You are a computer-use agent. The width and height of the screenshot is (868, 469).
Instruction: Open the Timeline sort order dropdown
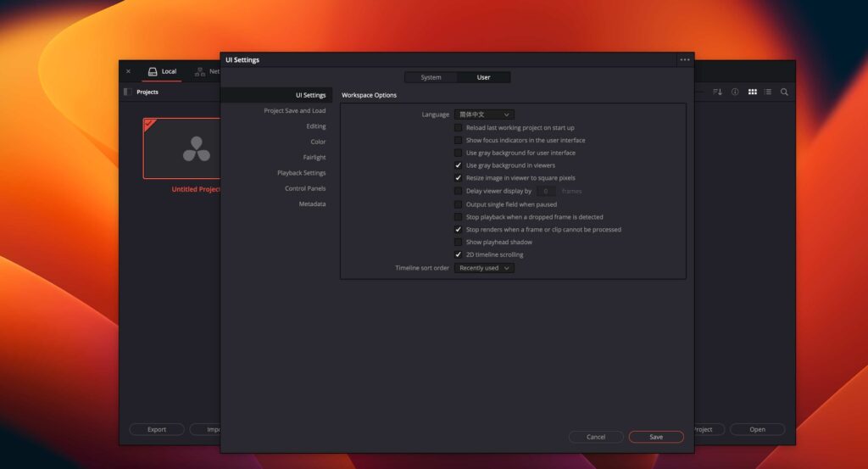click(x=484, y=268)
